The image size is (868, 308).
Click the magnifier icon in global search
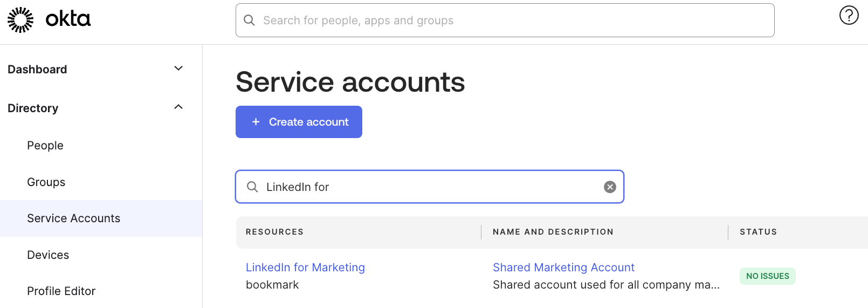pos(249,20)
